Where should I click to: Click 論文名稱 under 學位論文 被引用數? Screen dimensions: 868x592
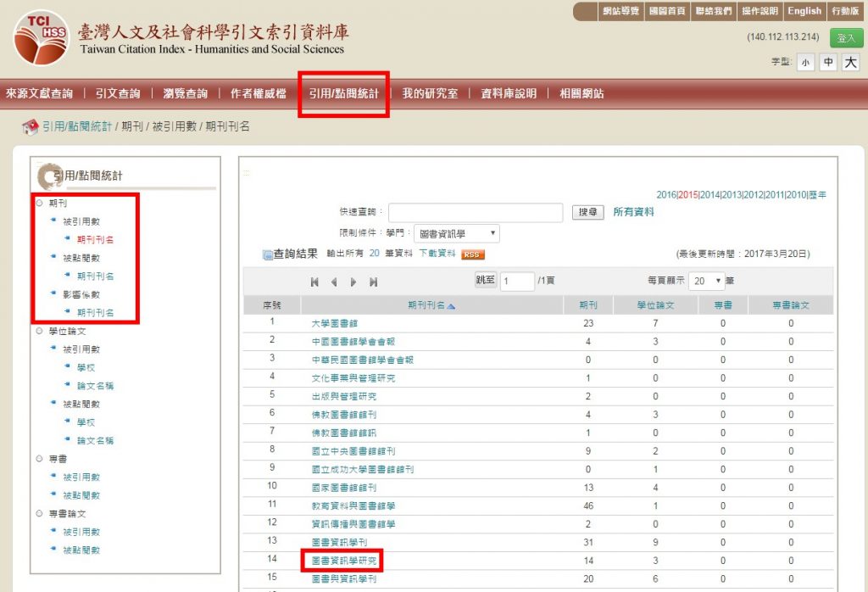tap(95, 386)
